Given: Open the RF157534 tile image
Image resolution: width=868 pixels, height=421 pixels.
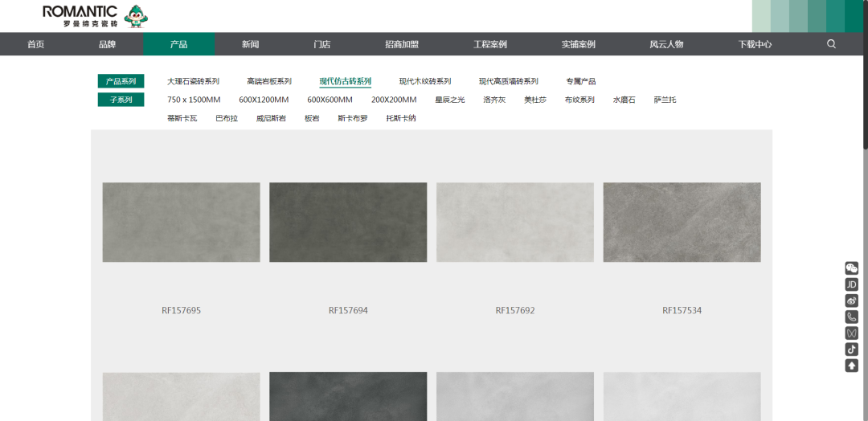Looking at the screenshot, I should [x=682, y=222].
